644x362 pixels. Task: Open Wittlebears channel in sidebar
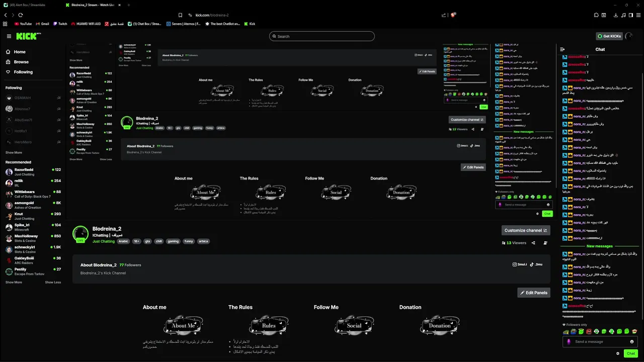click(33, 194)
